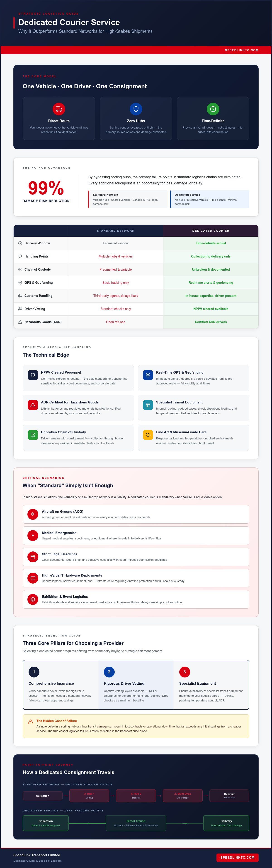Click the green check icon for Unbroken Chain of Custody
Image resolution: width=272 pixels, height=868 pixels.
tap(33, 435)
